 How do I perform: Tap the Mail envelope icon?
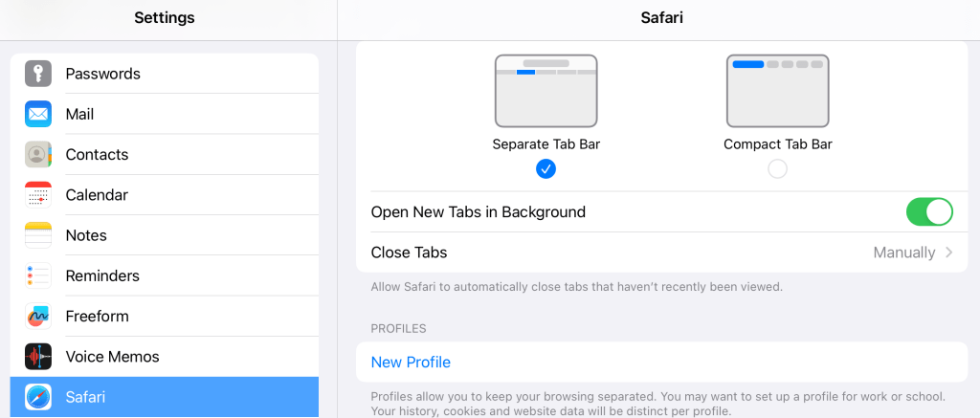pos(38,114)
